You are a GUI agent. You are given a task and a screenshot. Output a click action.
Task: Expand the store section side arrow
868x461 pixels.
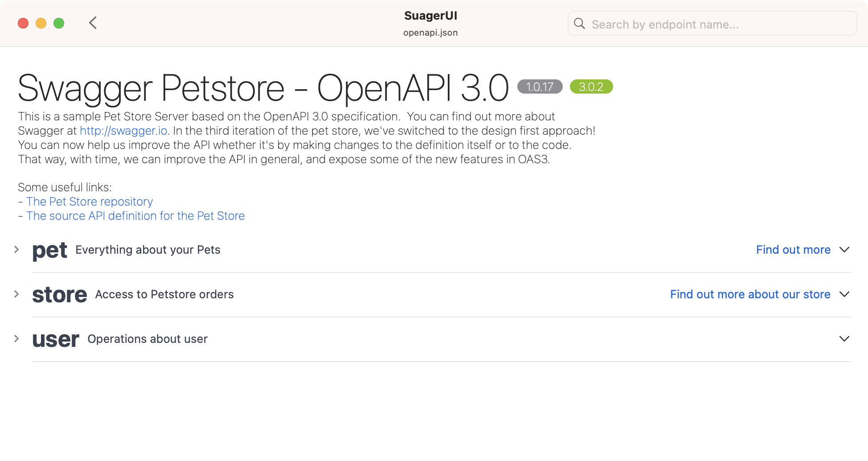pyautogui.click(x=16, y=294)
